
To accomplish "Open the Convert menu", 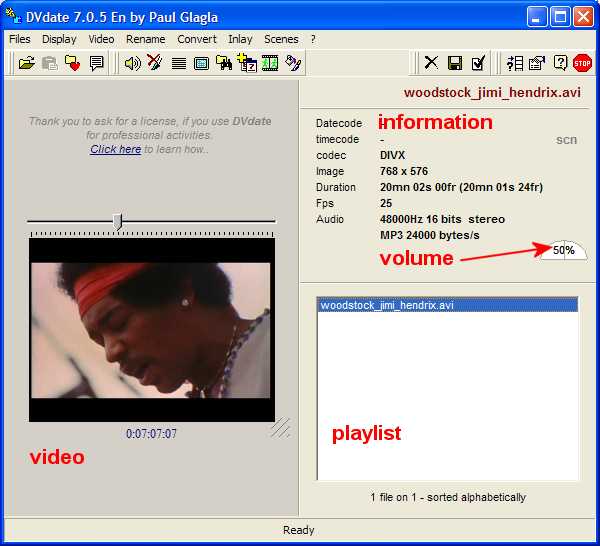I will tap(197, 39).
